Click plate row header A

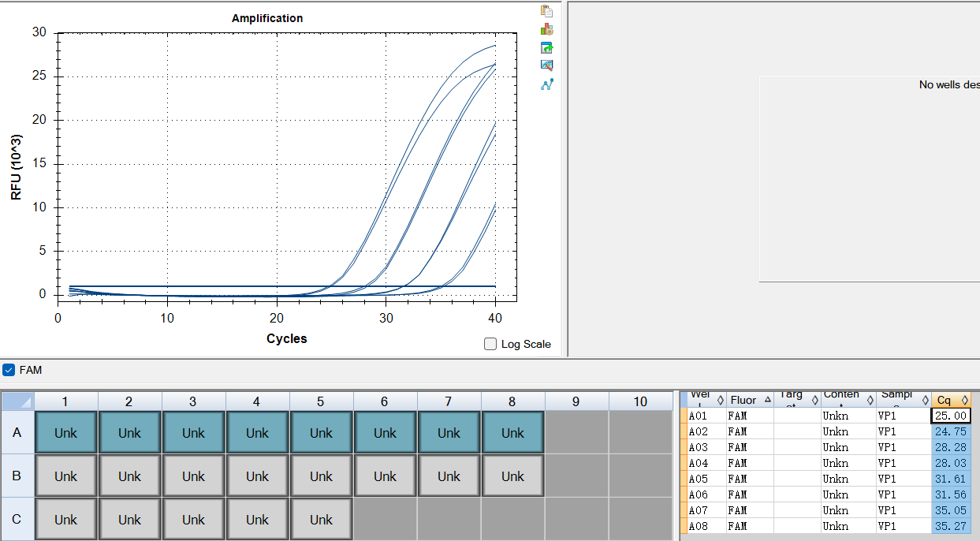[x=18, y=433]
